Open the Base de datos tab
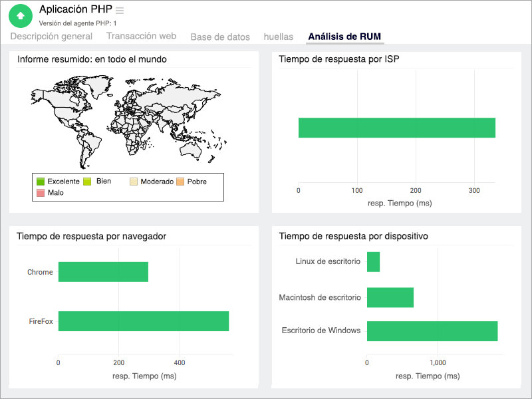The height and width of the screenshot is (399, 532). tap(219, 37)
